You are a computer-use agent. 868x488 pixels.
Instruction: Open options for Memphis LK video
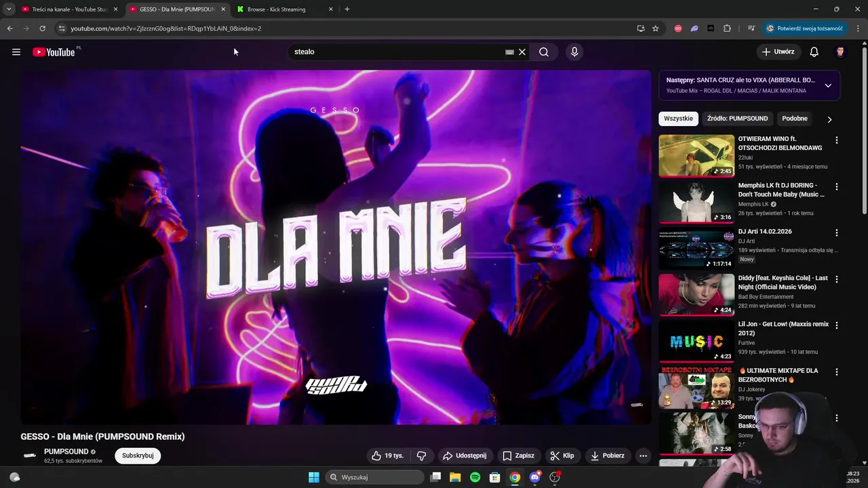pos(836,186)
